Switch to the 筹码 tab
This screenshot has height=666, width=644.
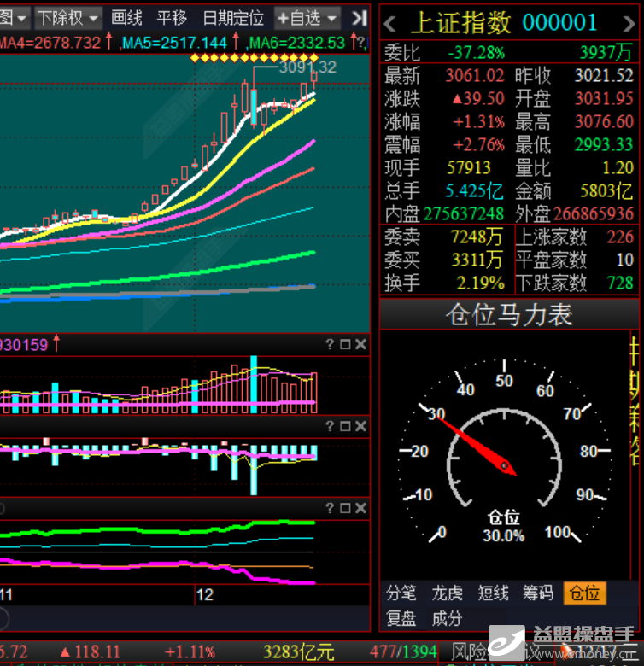click(x=538, y=593)
